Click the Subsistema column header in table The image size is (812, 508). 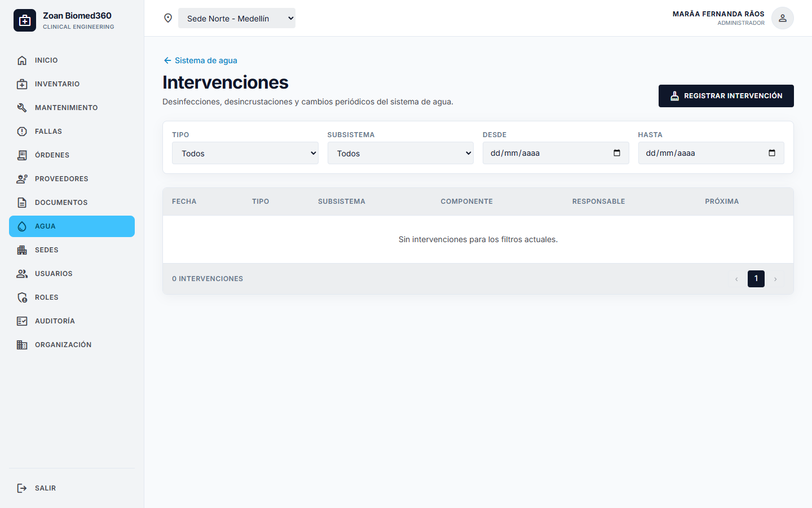342,202
